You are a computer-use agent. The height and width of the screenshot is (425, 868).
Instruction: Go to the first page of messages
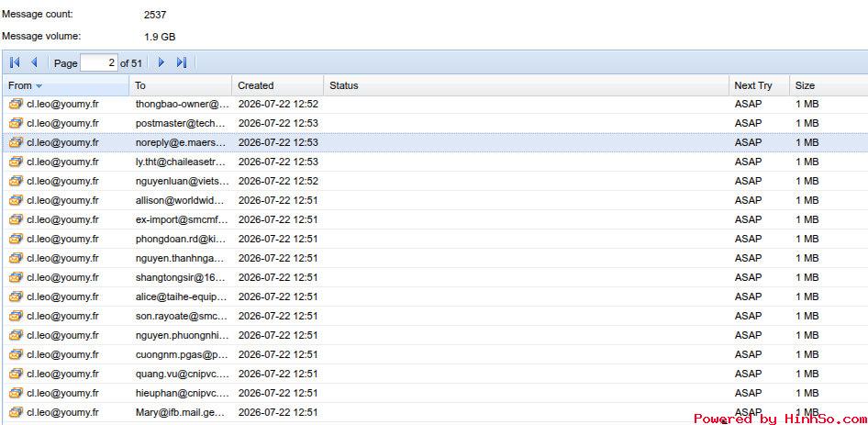(15, 62)
